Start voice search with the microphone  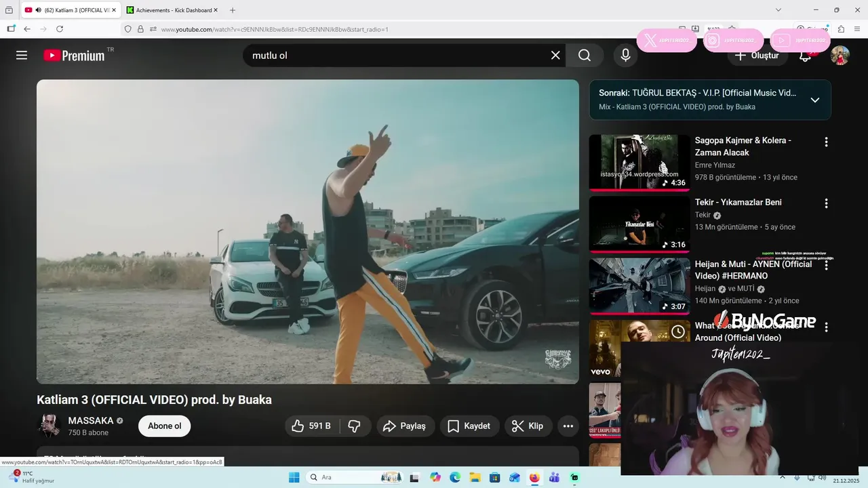pos(625,56)
